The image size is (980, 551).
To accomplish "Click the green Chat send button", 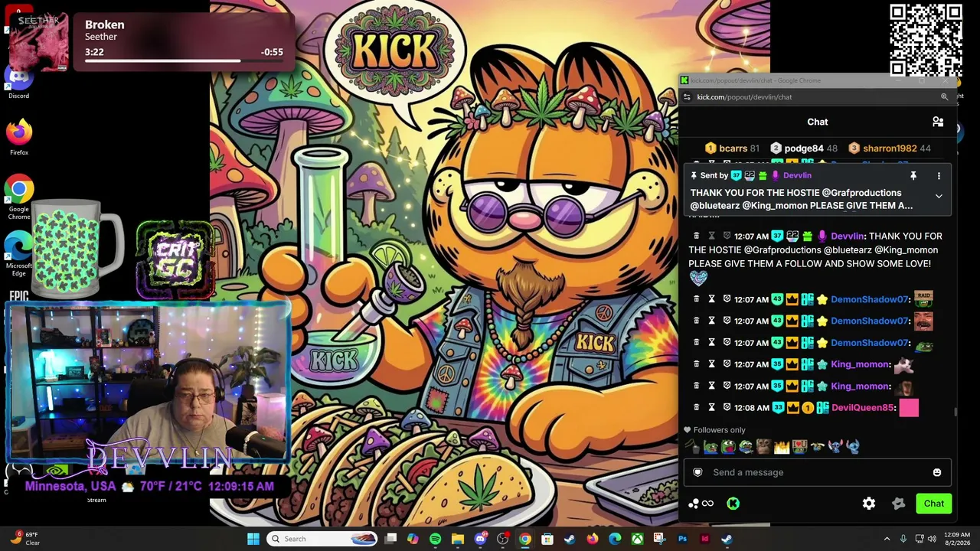I will [x=933, y=504].
